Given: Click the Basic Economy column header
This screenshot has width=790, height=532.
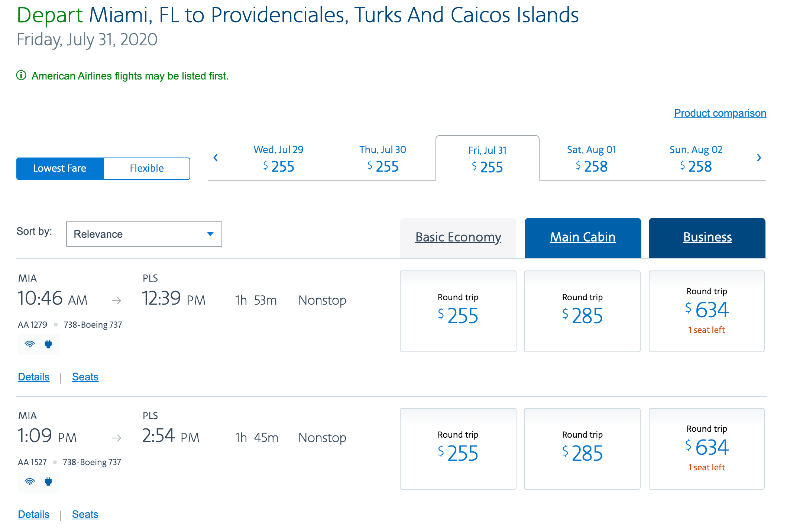Looking at the screenshot, I should tap(458, 237).
